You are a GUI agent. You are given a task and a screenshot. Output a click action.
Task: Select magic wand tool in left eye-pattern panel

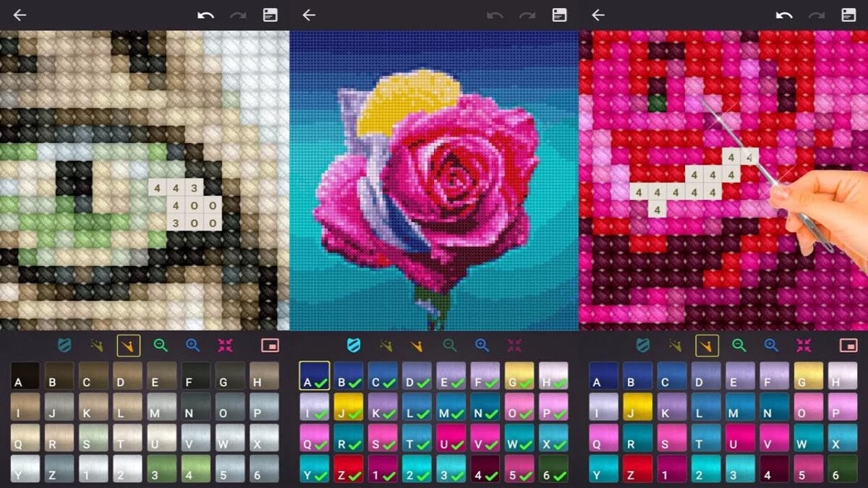coord(96,346)
